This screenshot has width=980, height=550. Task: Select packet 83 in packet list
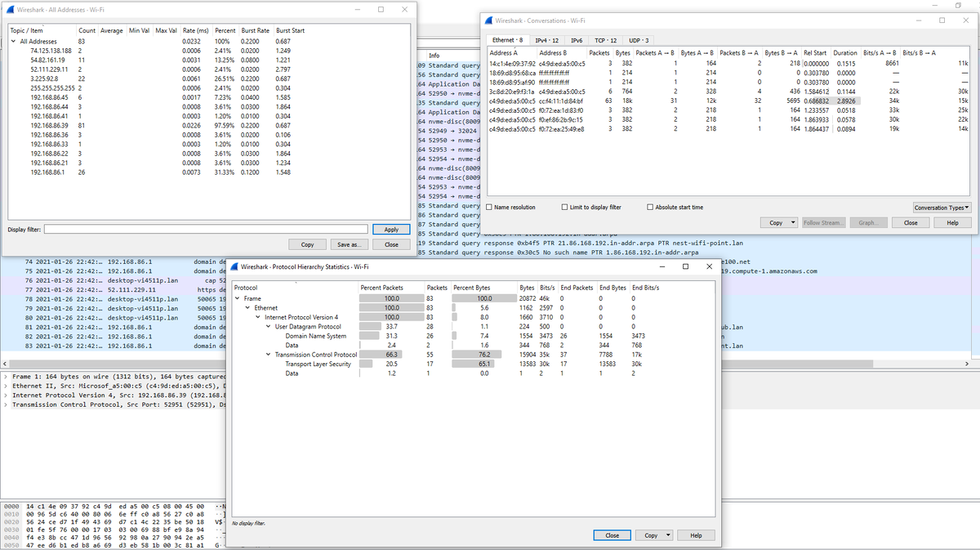(114, 346)
